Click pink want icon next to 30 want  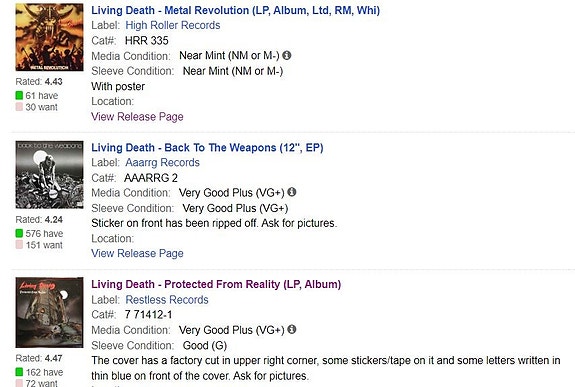coord(19,107)
